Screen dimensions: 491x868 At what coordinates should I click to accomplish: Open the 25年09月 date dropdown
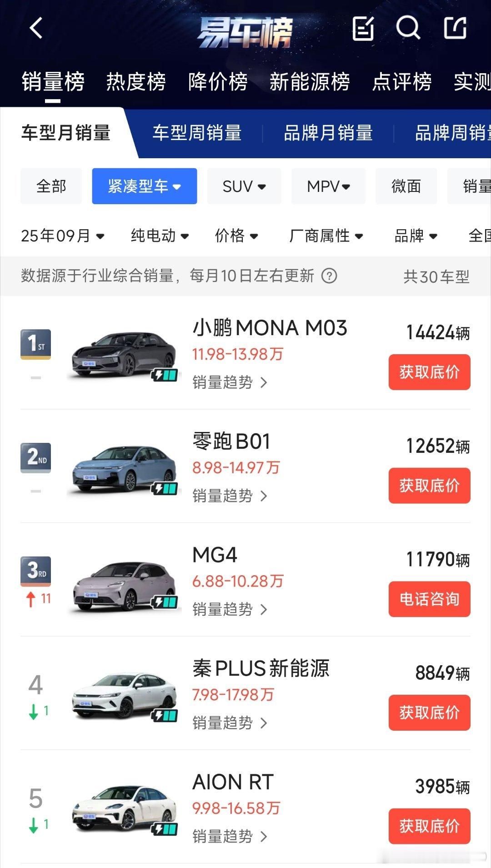[63, 236]
